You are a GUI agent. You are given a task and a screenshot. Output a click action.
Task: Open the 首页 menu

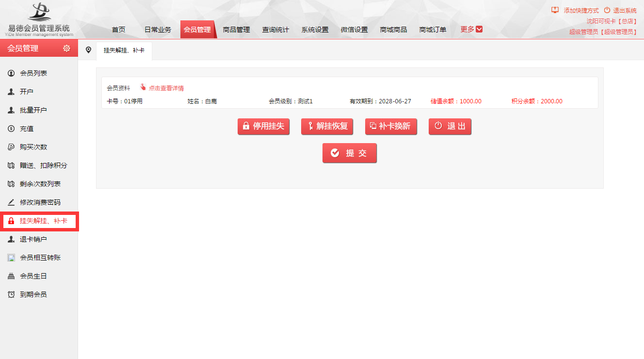click(x=118, y=30)
